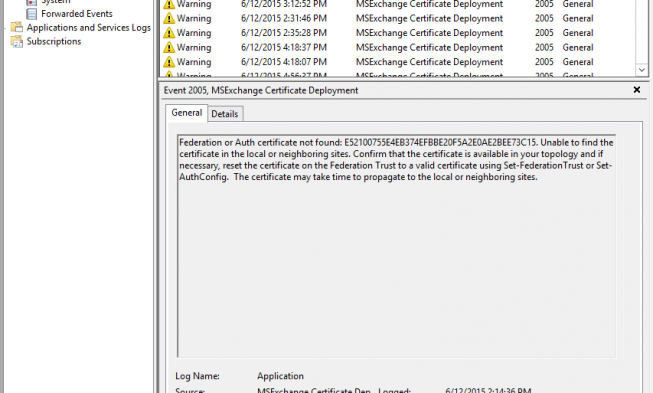653x393 pixels.
Task: Select Subscriptions in the tree
Action: pyautogui.click(x=54, y=41)
